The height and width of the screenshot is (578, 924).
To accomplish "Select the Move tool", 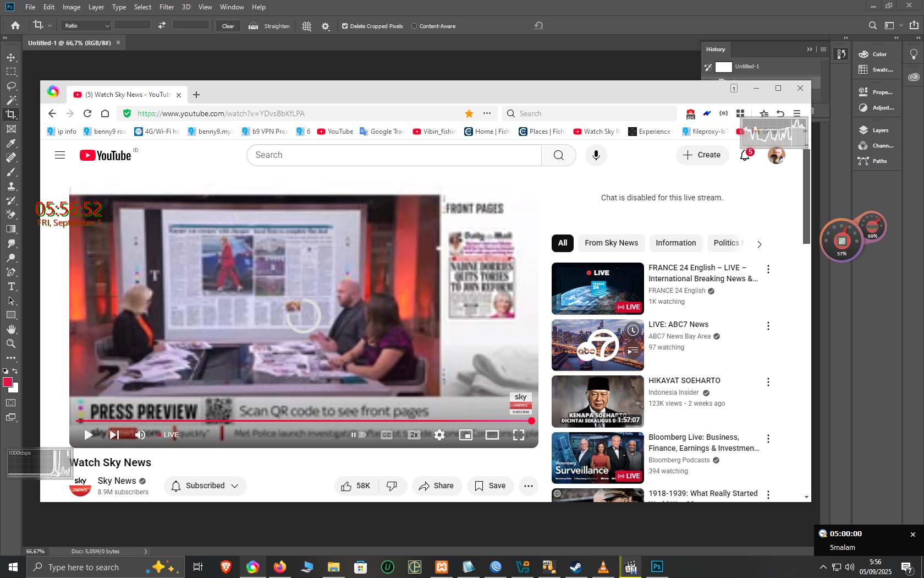I will 11,57.
